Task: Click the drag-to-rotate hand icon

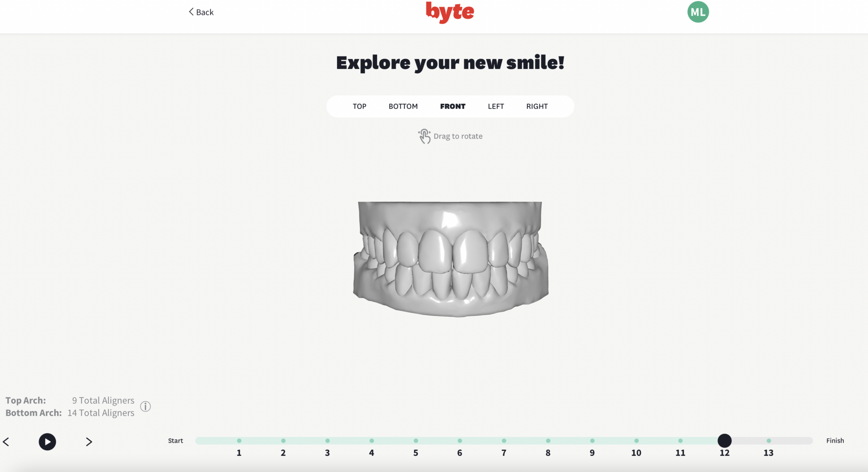Action: pyautogui.click(x=424, y=136)
